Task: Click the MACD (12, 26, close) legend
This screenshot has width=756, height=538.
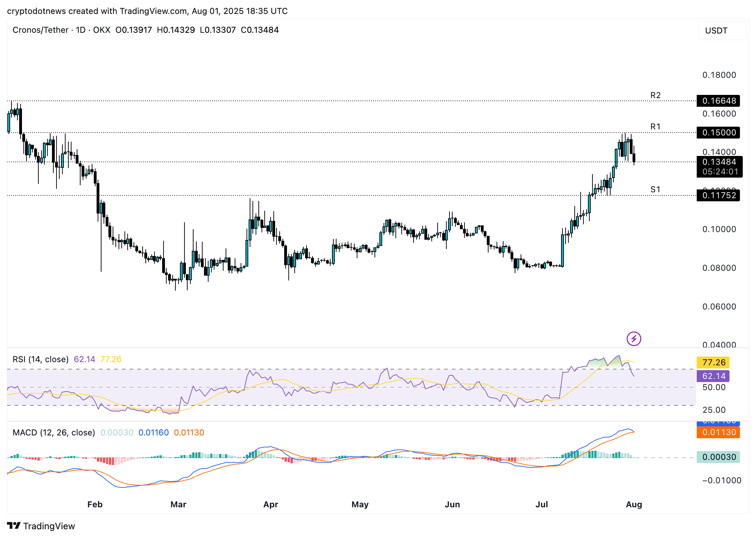Action: 54,433
